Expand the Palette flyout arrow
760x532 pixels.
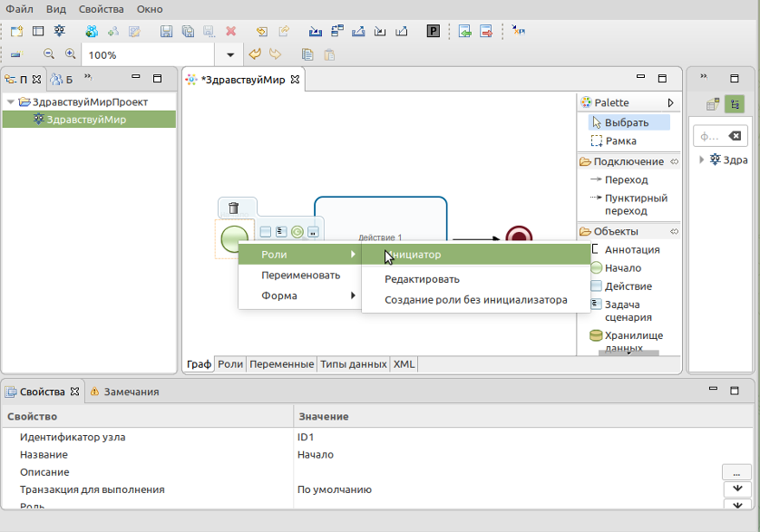tap(671, 102)
